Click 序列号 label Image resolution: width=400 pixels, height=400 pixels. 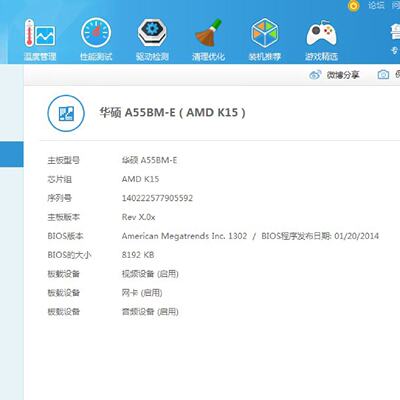coord(60,198)
